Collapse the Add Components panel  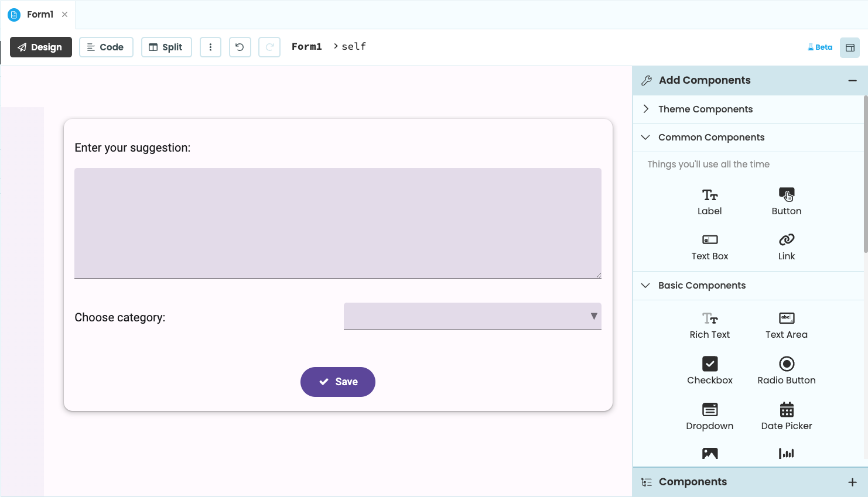(851, 80)
